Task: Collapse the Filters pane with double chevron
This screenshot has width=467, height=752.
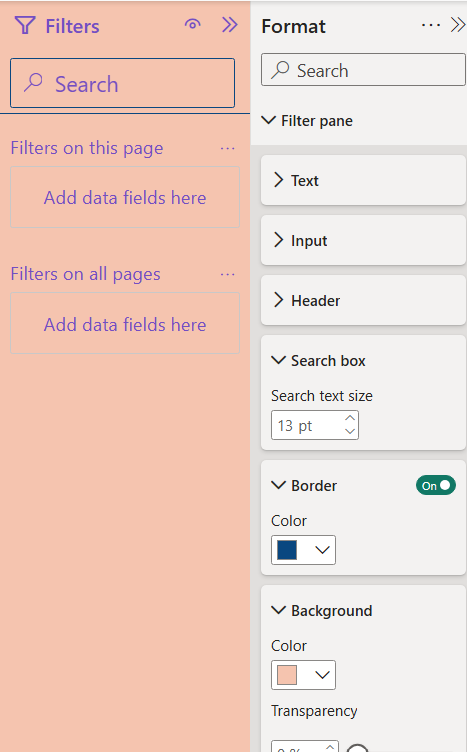Action: [x=229, y=25]
